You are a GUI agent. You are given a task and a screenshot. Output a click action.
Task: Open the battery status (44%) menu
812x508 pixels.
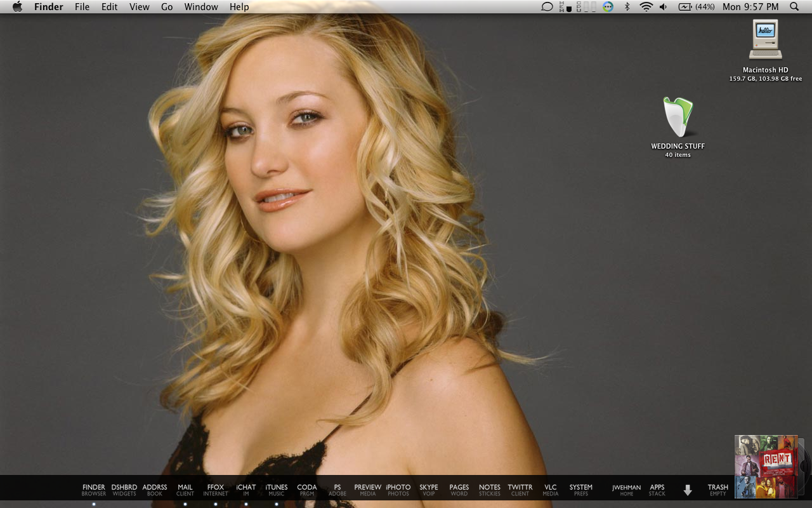click(697, 7)
